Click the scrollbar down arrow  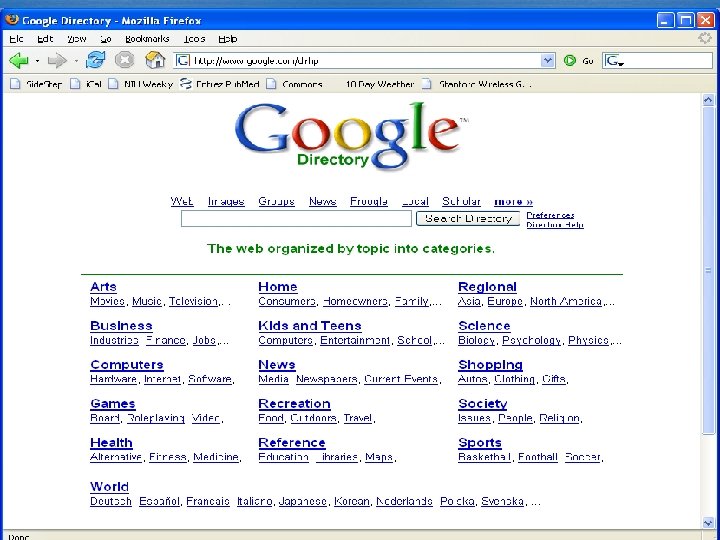(708, 522)
